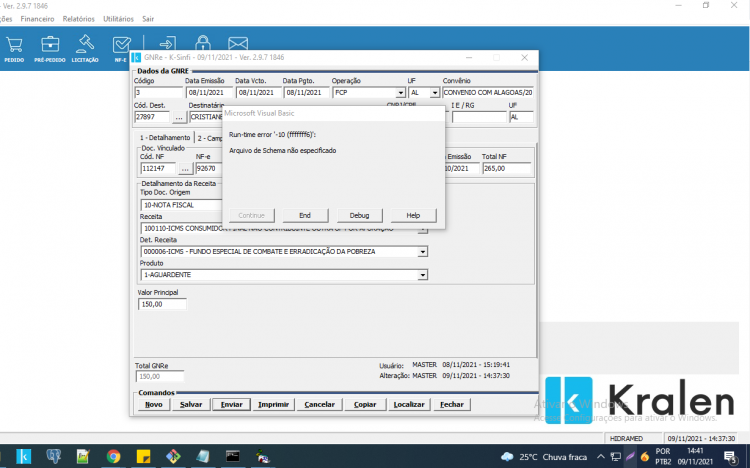Focus the Convênio text field
Screen dimensions: 750x468
(x=487, y=93)
